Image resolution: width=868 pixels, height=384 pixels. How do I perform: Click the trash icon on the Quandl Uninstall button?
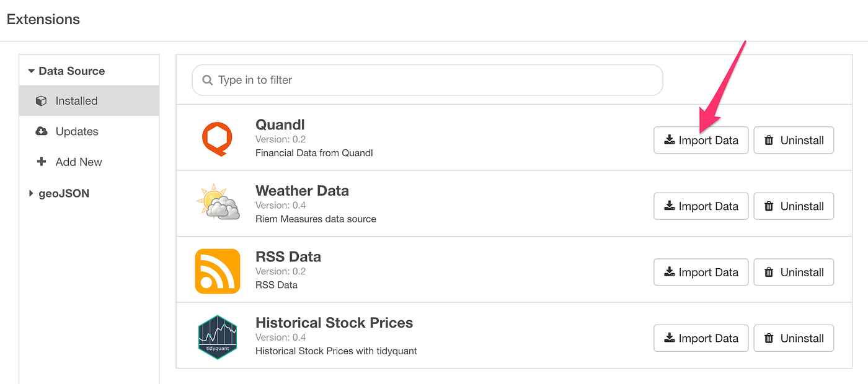coord(769,140)
